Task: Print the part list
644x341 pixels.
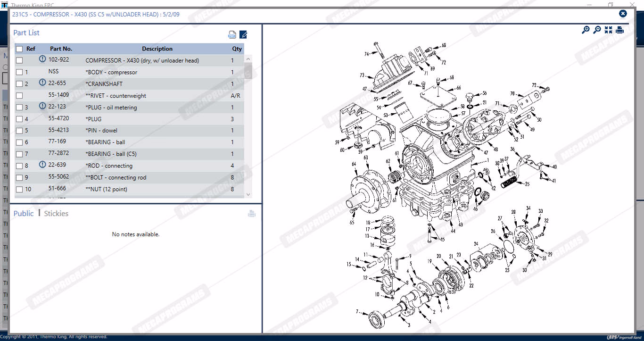Action: pyautogui.click(x=232, y=34)
